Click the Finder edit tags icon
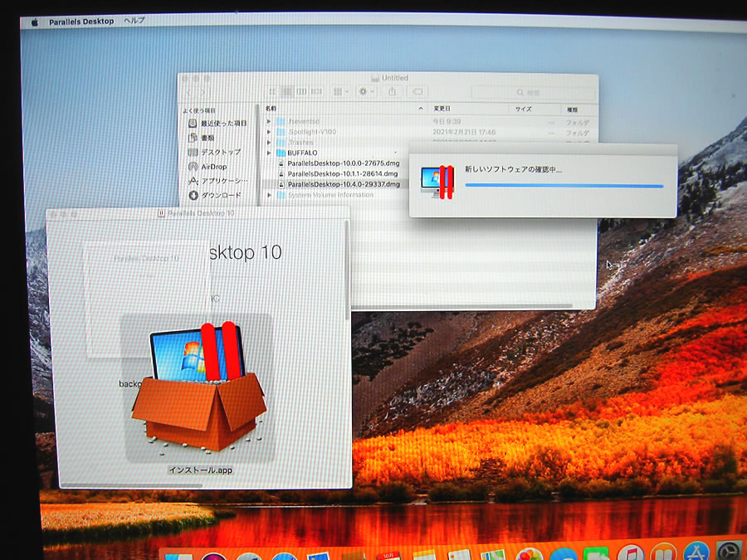Screen dimensions: 747x560 tap(417, 91)
